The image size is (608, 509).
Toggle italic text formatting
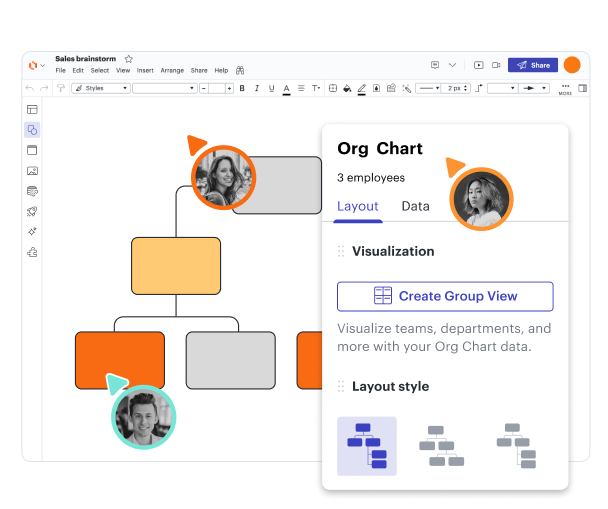(257, 88)
